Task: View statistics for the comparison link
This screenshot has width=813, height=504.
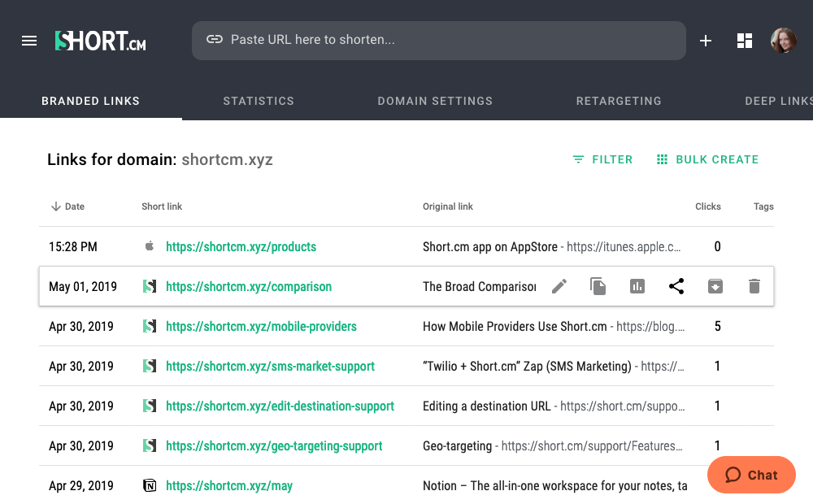Action: (x=637, y=286)
